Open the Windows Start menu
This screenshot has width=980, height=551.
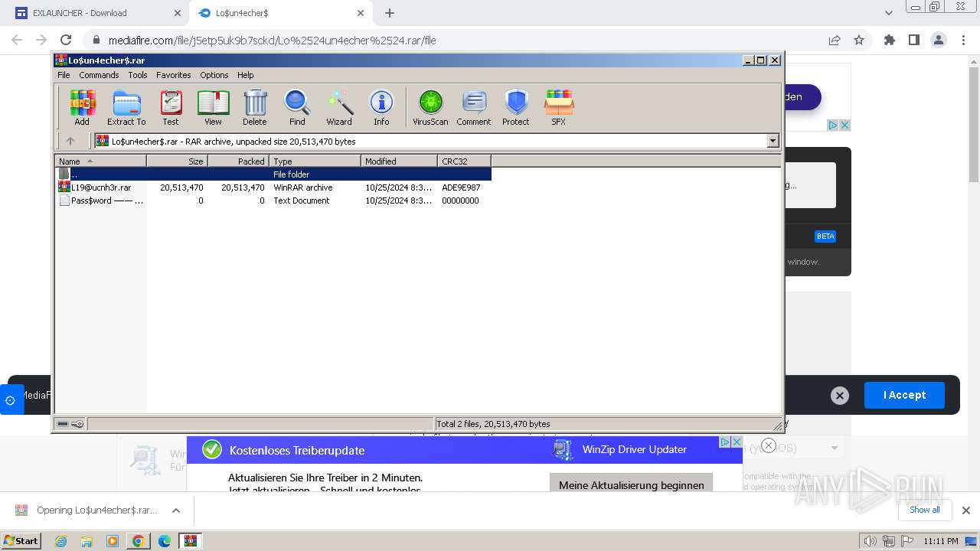(21, 540)
